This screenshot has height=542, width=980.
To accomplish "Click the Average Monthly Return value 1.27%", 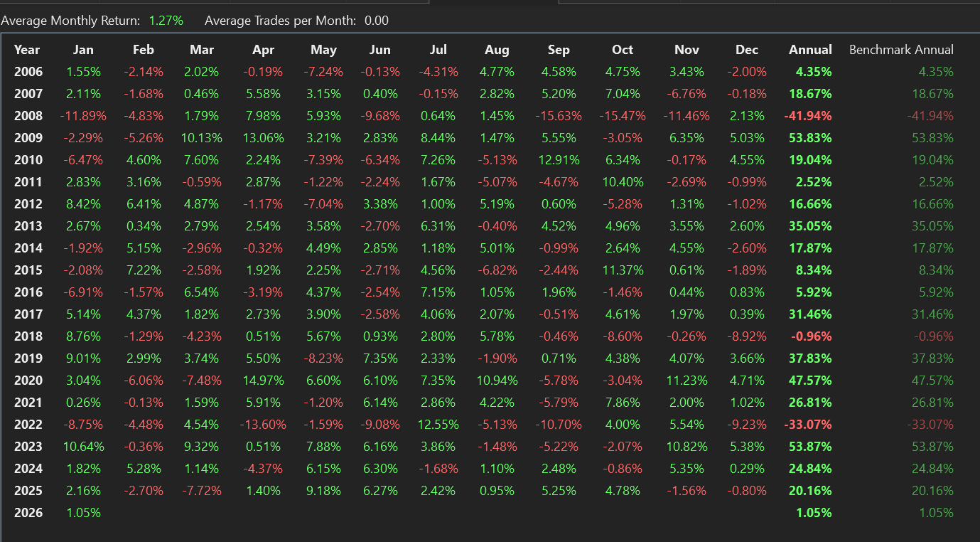I will (x=166, y=21).
